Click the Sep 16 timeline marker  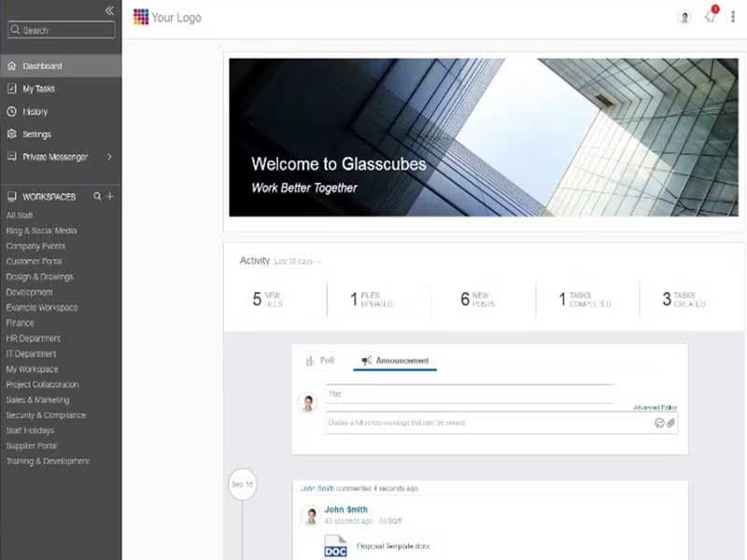coord(243,484)
